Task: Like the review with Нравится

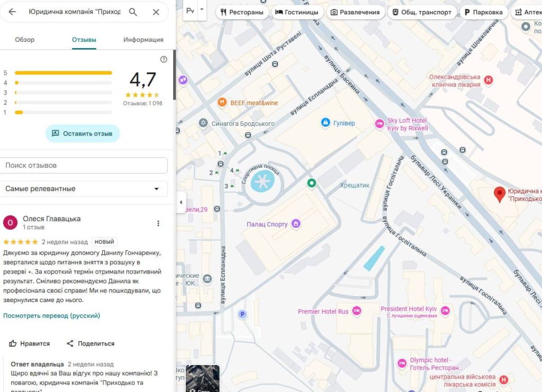Action: click(30, 343)
